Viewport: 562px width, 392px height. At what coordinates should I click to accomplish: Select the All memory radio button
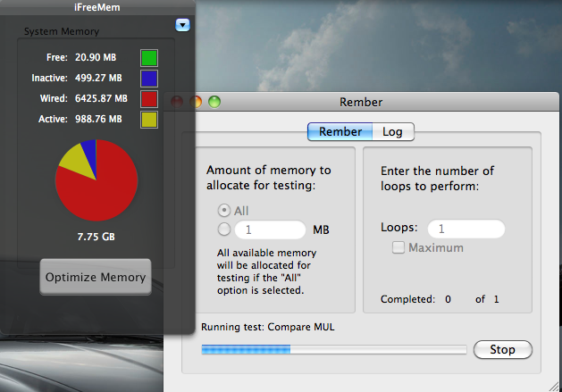(224, 211)
